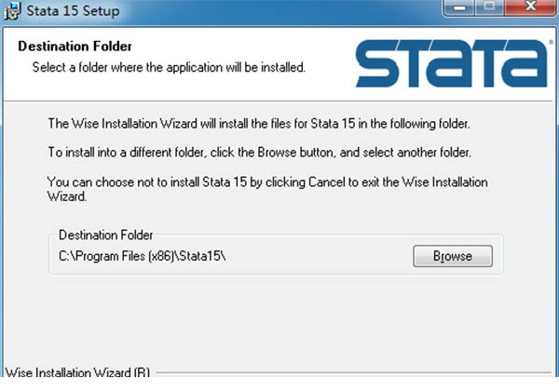This screenshot has width=559, height=392.
Task: Click the registered trademark symbol beside the Stata logo
Action: (552, 42)
